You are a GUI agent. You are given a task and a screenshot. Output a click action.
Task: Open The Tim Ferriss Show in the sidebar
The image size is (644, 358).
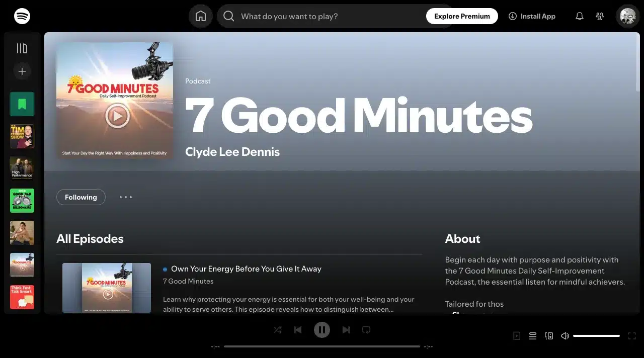pyautogui.click(x=22, y=136)
